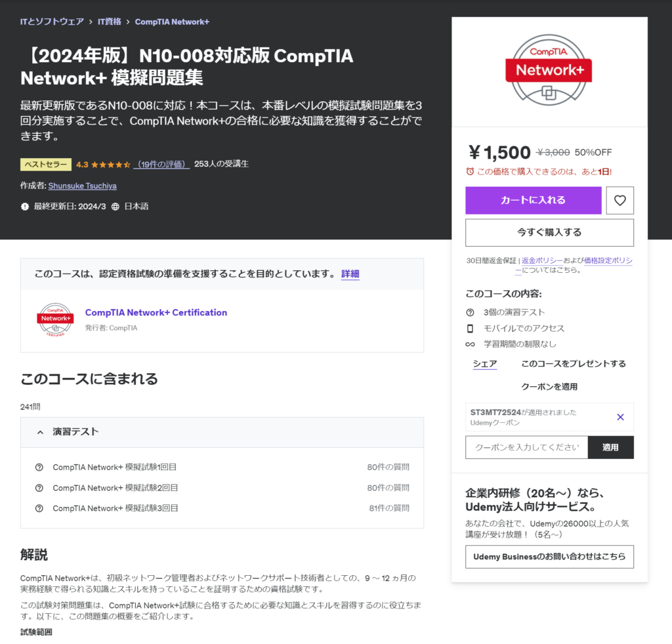The width and height of the screenshot is (672, 644).
Task: Click the シェア share link
Action: point(485,364)
